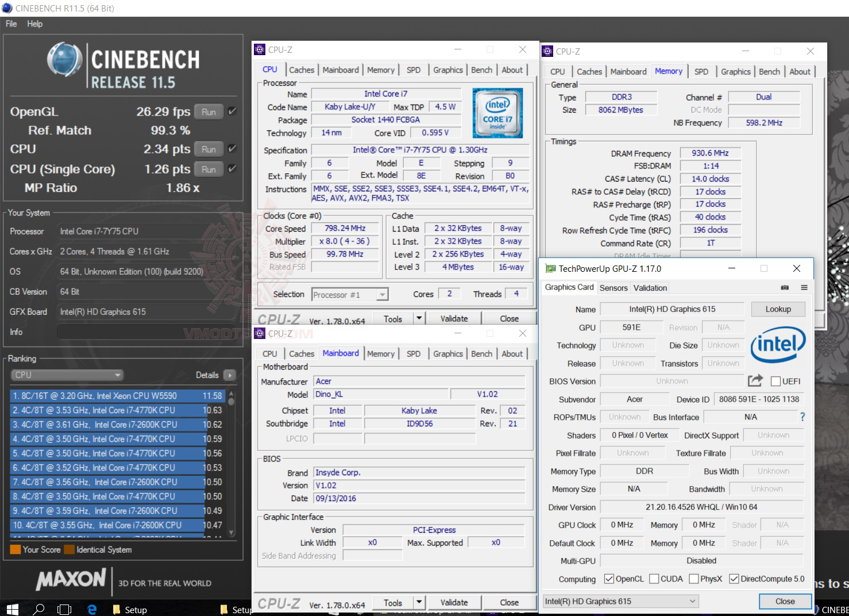The height and width of the screenshot is (616, 849).
Task: Open Graphics tab in the CPU-Z Mainboard window
Action: [x=448, y=354]
